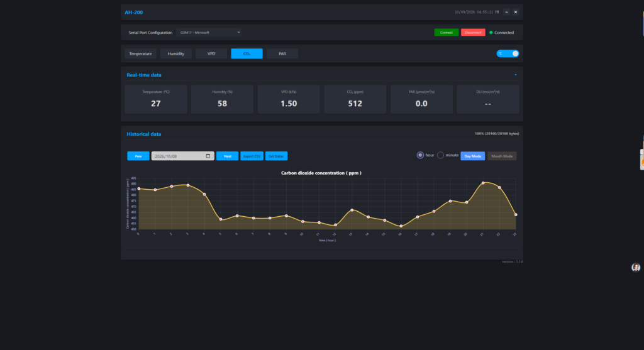644x350 pixels.
Task: Click the chart data point at hour 13
Action: [352, 210]
